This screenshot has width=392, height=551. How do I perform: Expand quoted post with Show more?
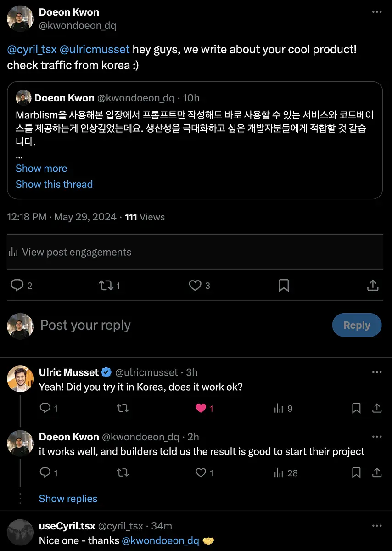tap(41, 169)
